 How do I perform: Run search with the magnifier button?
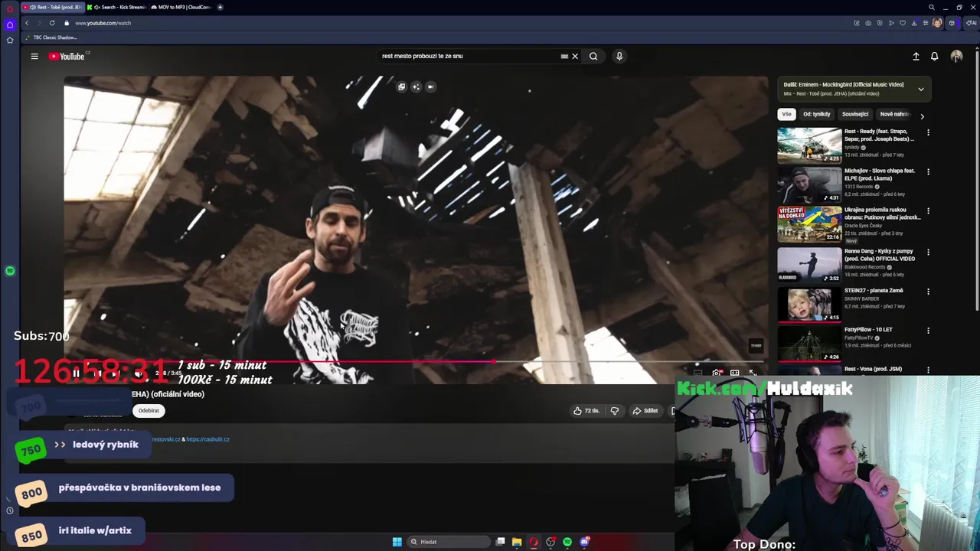point(593,56)
